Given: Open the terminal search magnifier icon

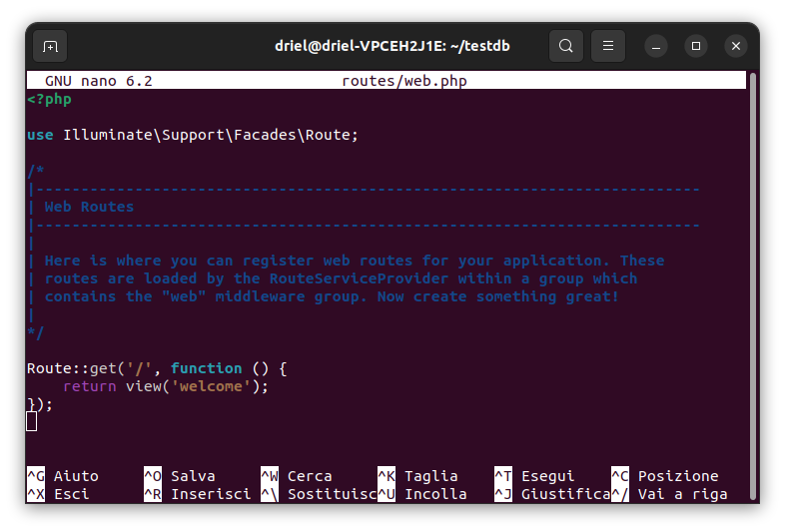Looking at the screenshot, I should [566, 46].
